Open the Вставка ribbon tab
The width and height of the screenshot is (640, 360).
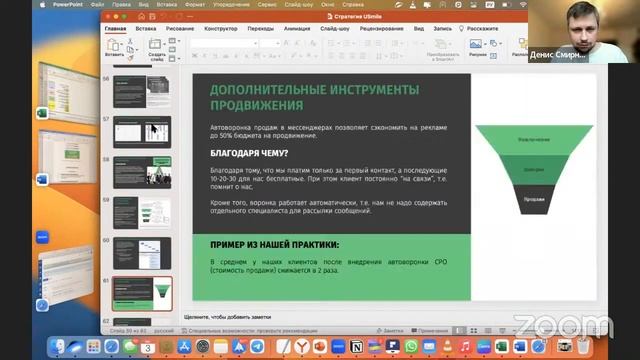tap(146, 29)
